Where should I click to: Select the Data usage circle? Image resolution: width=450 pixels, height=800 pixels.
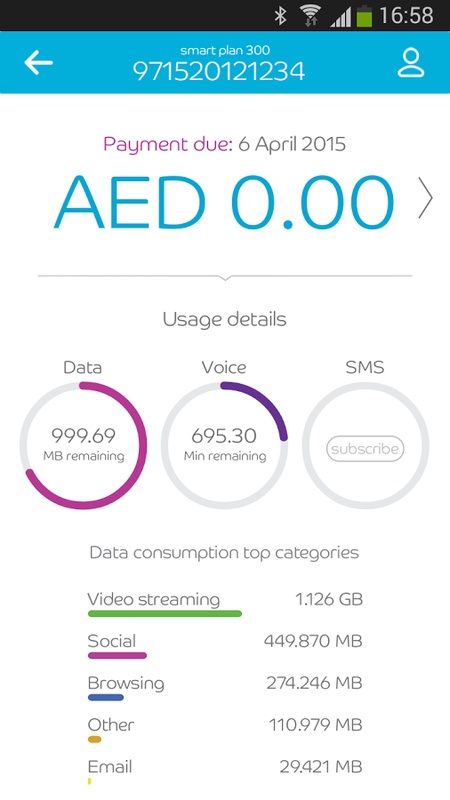tap(83, 445)
